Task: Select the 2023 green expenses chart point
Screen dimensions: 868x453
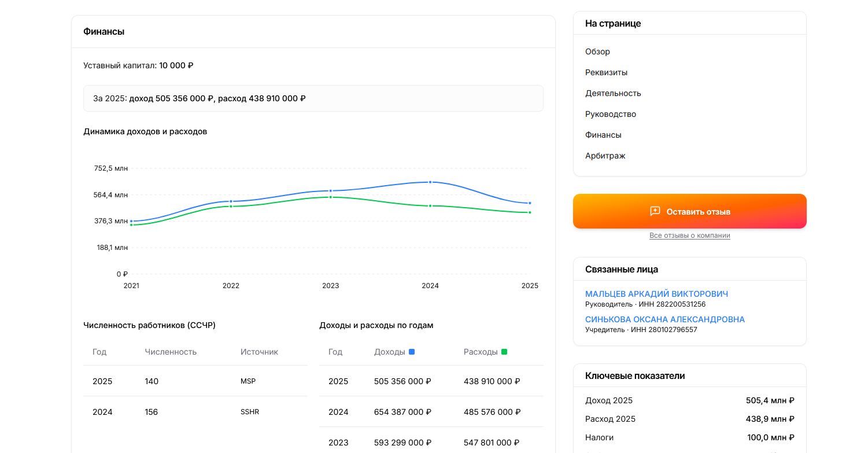Action: 331,197
